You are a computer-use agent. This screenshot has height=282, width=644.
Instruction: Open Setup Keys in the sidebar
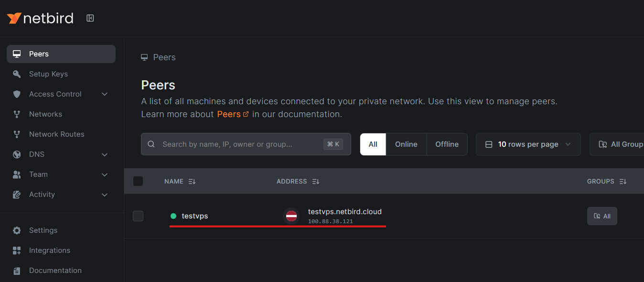pyautogui.click(x=61, y=74)
